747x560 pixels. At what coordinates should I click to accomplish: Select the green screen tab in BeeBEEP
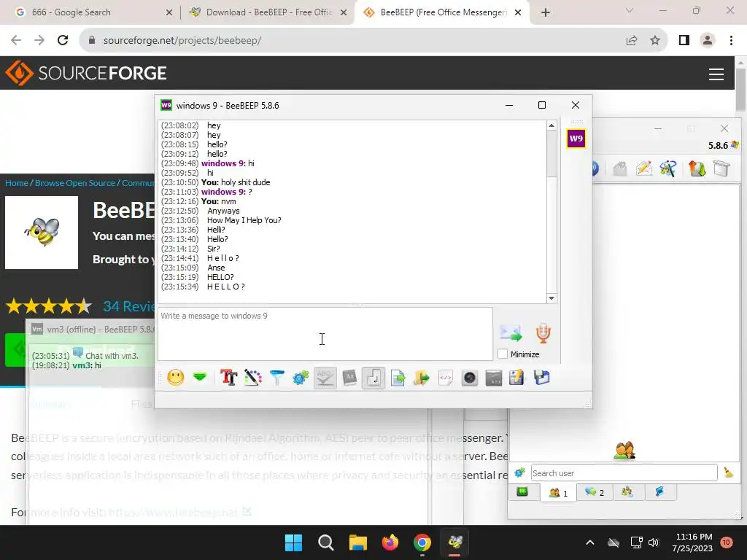pyautogui.click(x=522, y=492)
